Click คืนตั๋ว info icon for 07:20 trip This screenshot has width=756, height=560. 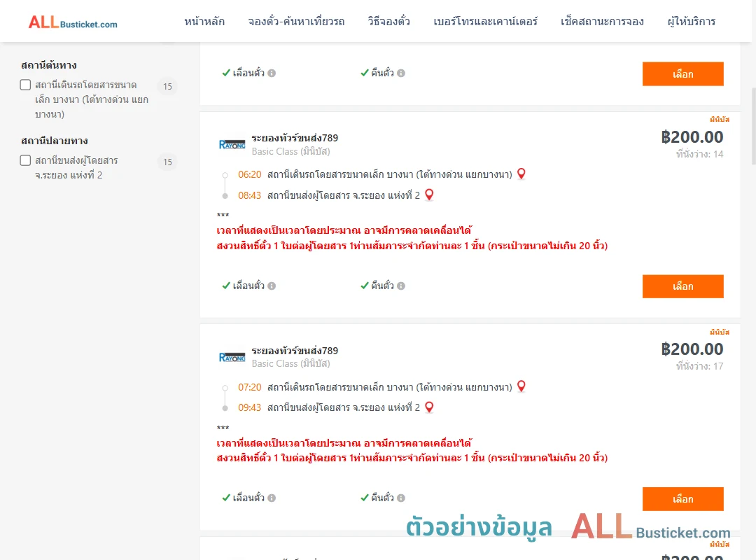401,498
